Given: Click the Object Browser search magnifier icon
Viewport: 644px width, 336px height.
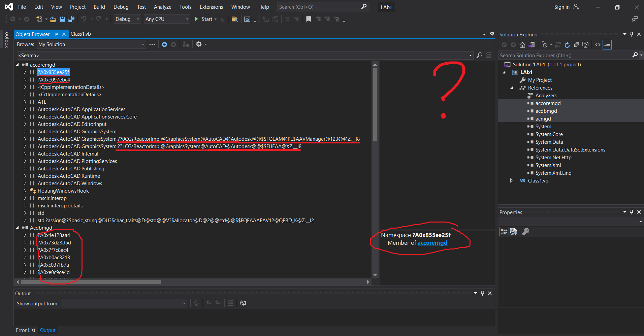Looking at the screenshot, I should tap(479, 55).
